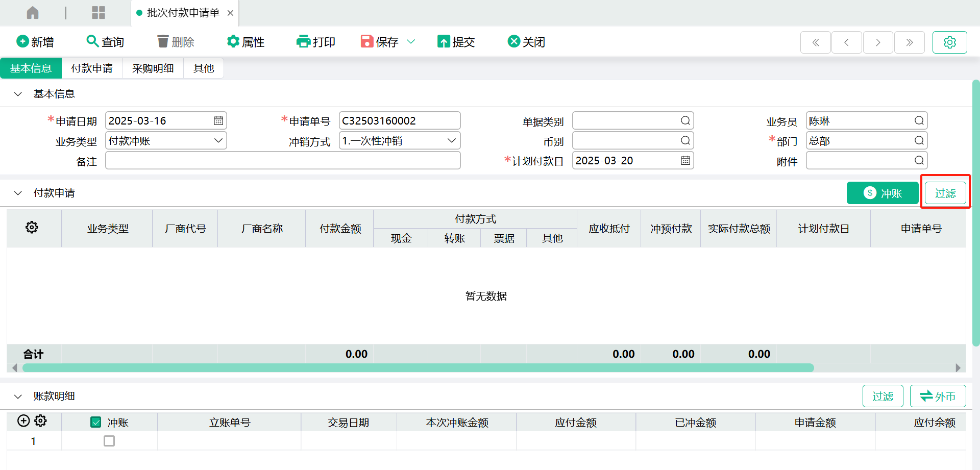Click the horizontal scrollbar's right arrow
980x470 pixels.
pos(958,368)
